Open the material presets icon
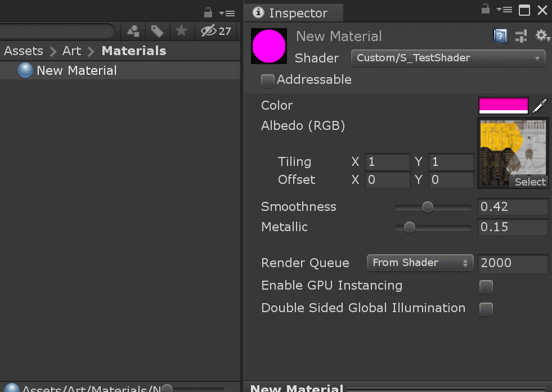The width and height of the screenshot is (552, 392). [521, 36]
